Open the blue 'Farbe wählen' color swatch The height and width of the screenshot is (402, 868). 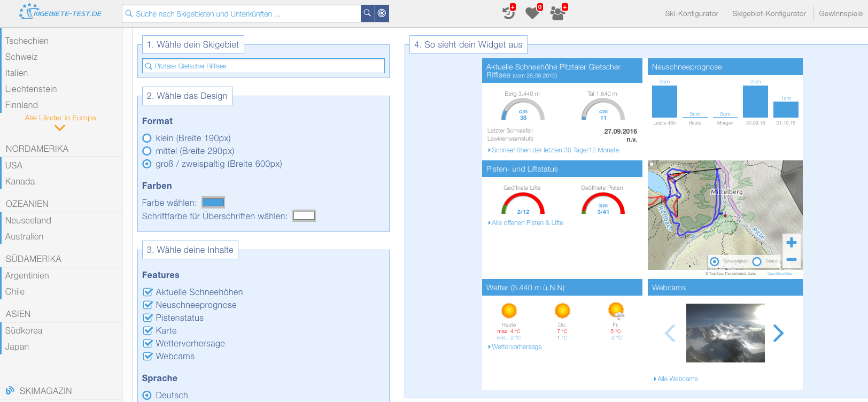coord(213,203)
